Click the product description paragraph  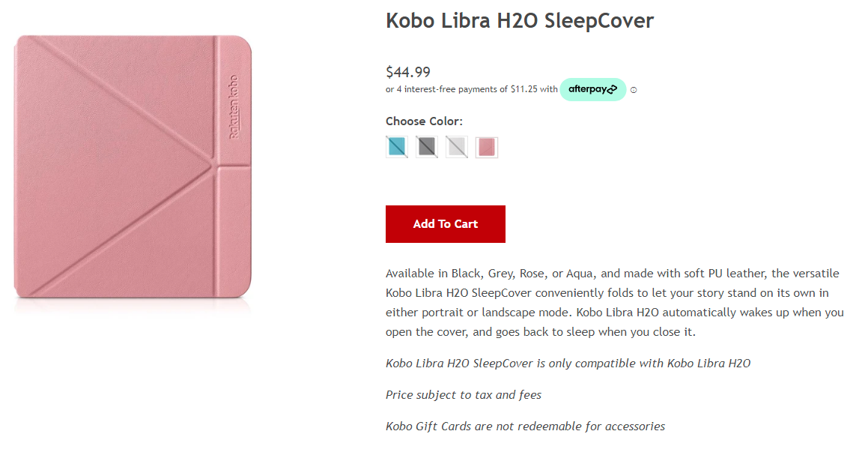[x=614, y=302]
